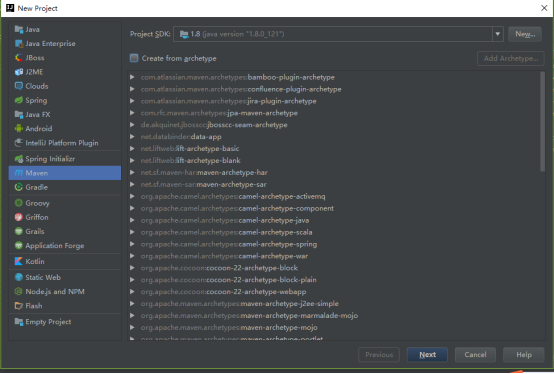Select Android project type label
Viewport: 554px width, 374px height.
tap(39, 129)
